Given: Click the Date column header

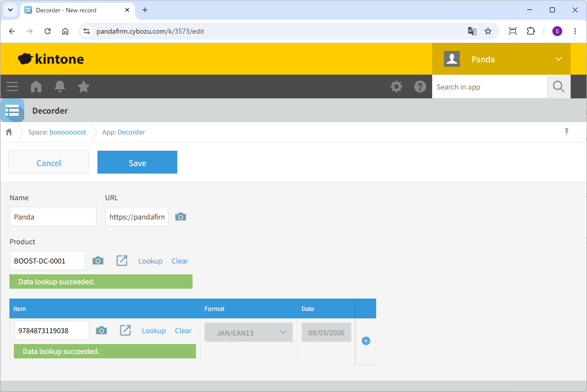Looking at the screenshot, I should (327, 308).
